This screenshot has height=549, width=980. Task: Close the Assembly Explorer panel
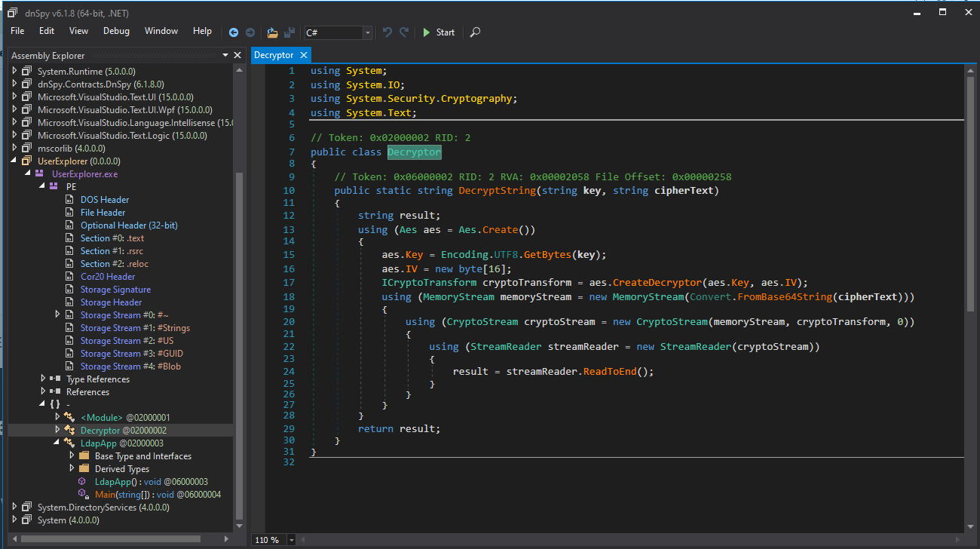238,55
